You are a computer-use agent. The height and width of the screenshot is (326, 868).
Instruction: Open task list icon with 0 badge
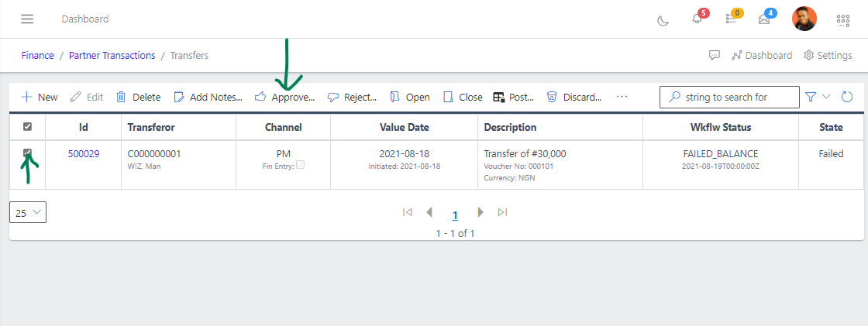[x=731, y=19]
